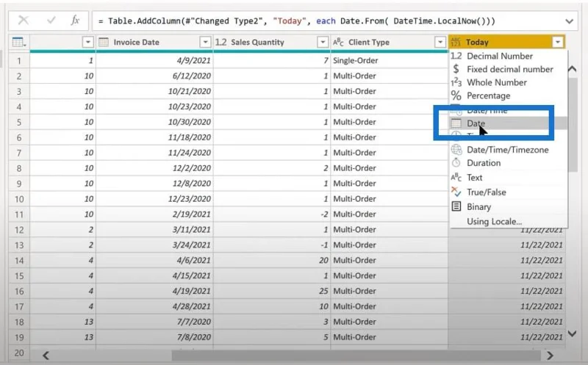Viewport: 588px width, 365px height.
Task: Choose Text data type
Action: click(x=509, y=178)
